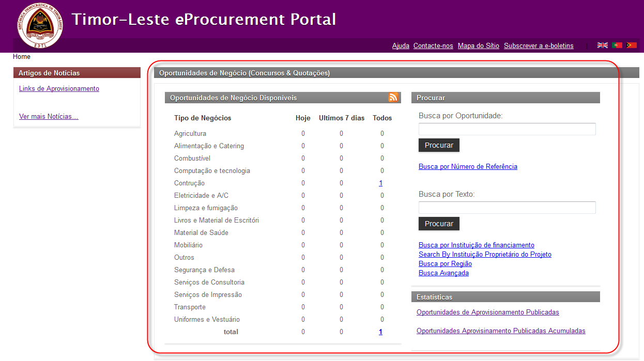The height and width of the screenshot is (361, 644).
Task: Select the Portuguese flag language icon
Action: point(617,45)
